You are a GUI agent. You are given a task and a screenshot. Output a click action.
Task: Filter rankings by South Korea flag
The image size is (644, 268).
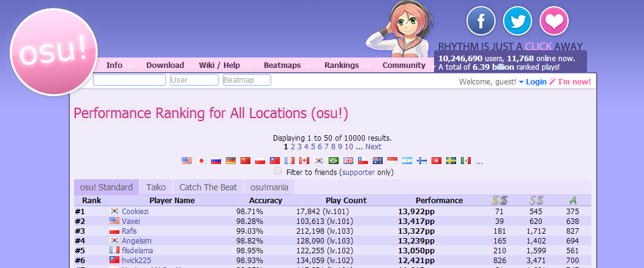tap(319, 161)
